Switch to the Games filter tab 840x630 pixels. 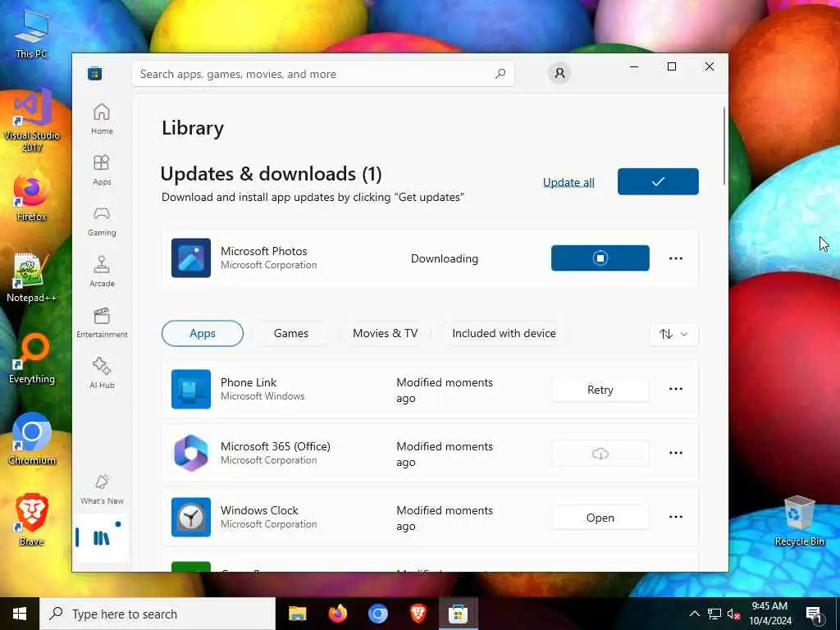coord(291,333)
